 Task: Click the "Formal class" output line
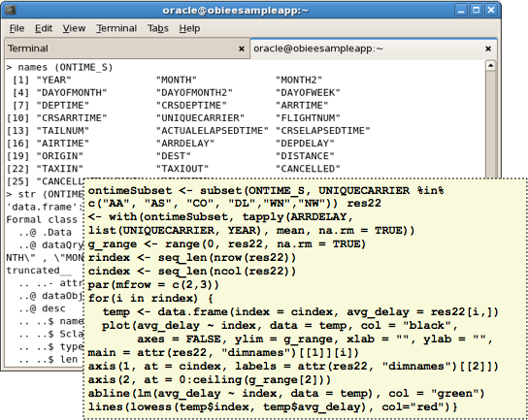coord(42,220)
